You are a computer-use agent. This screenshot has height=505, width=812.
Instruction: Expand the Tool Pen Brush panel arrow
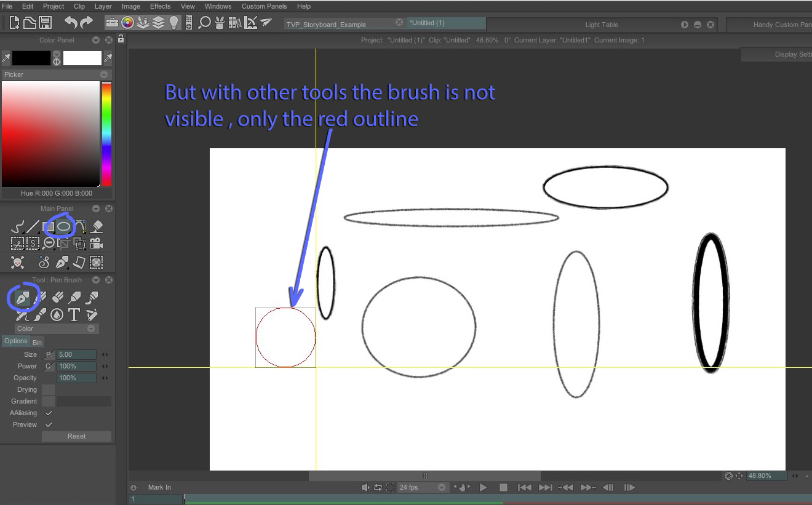coord(96,280)
